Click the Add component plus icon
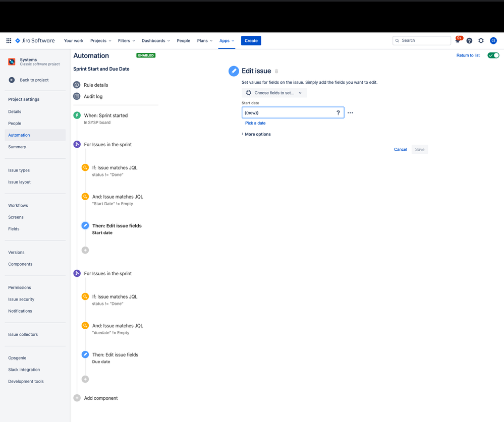The image size is (504, 422). (x=77, y=398)
